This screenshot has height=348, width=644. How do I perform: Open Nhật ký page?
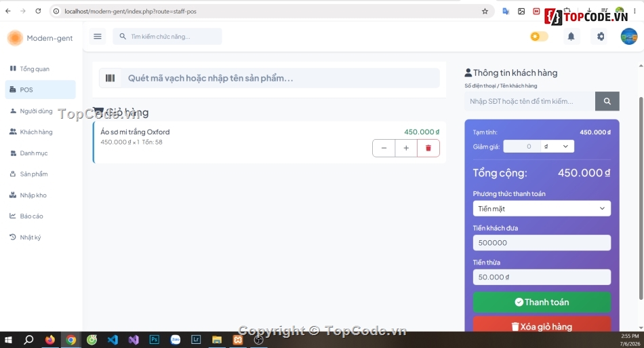(x=40, y=237)
